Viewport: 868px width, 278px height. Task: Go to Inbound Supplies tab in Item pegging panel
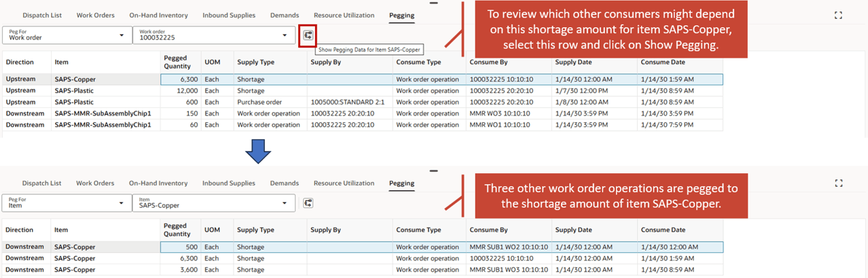[x=229, y=183]
